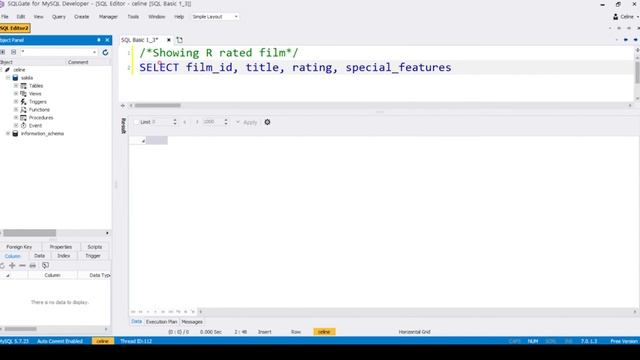Open the Create menu
640x360 pixels.
(x=82, y=17)
